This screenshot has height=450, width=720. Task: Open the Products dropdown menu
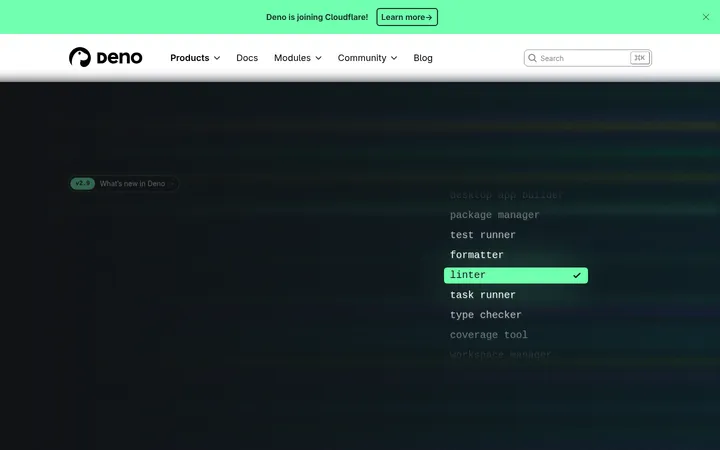coord(195,58)
